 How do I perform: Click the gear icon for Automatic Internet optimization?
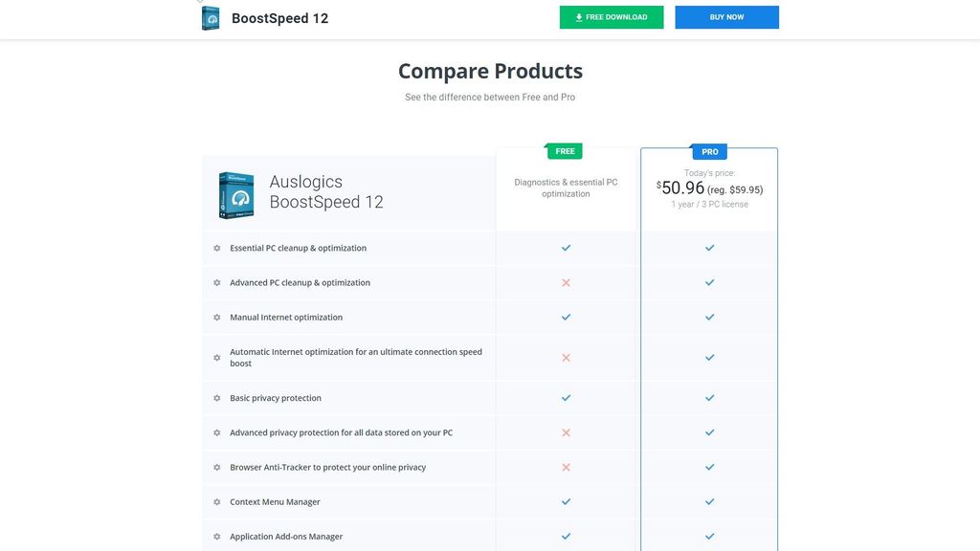tap(216, 358)
